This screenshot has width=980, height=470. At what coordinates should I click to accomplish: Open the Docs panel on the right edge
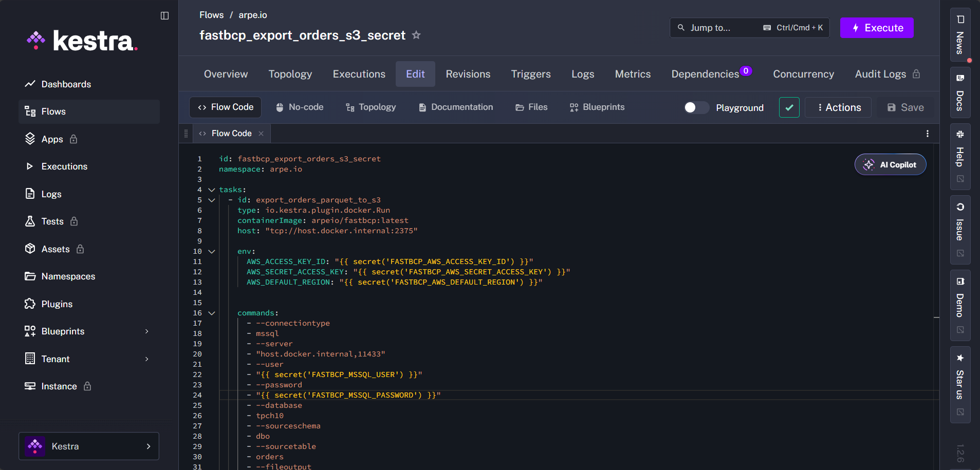(x=959, y=93)
